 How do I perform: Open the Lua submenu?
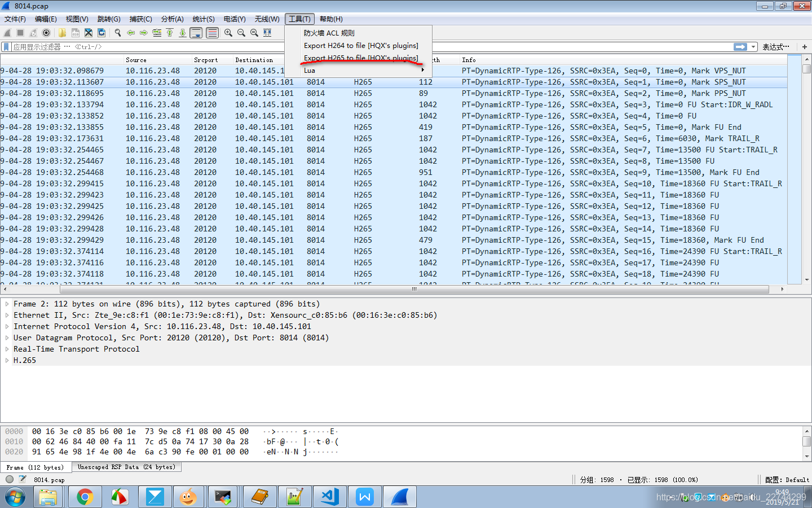click(x=359, y=71)
